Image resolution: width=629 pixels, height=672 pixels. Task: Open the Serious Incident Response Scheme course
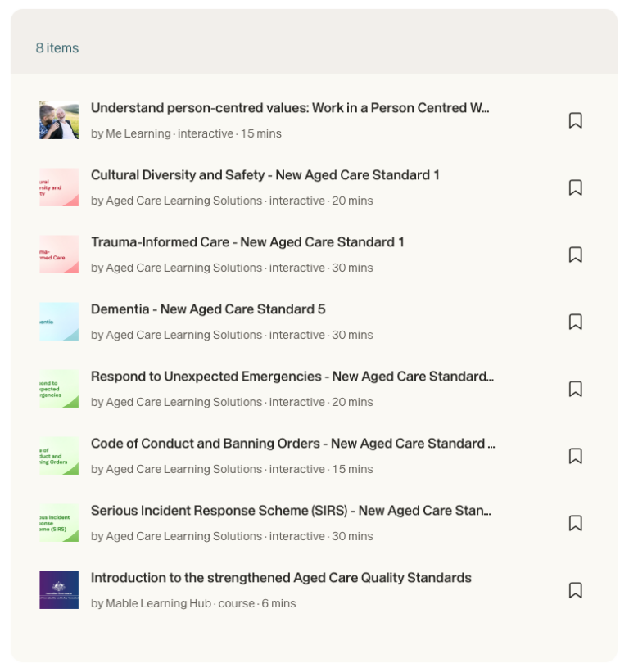(x=292, y=510)
